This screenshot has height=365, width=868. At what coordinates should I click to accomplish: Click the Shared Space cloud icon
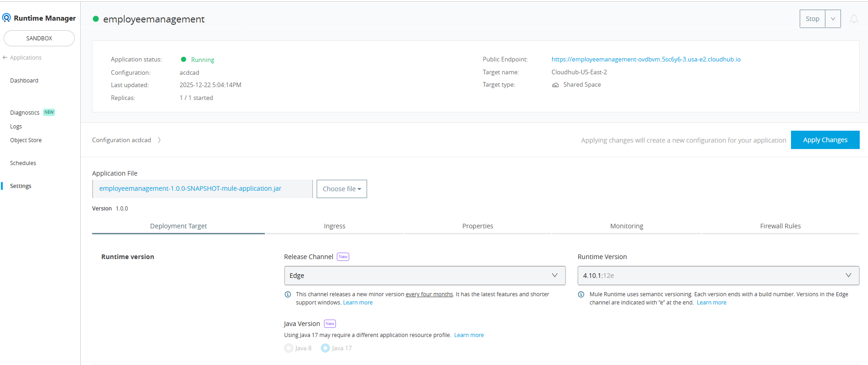[555, 85]
